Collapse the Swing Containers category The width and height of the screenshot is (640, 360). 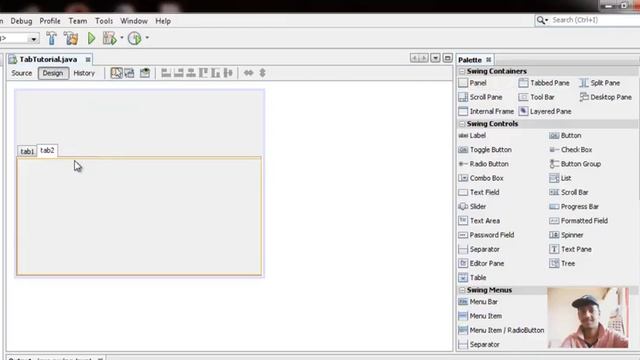click(x=462, y=71)
